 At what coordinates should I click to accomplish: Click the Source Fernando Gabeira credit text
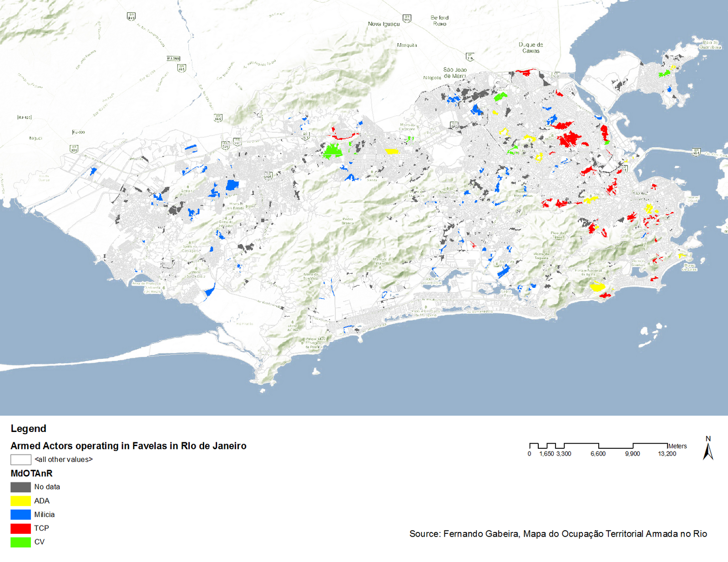click(558, 534)
